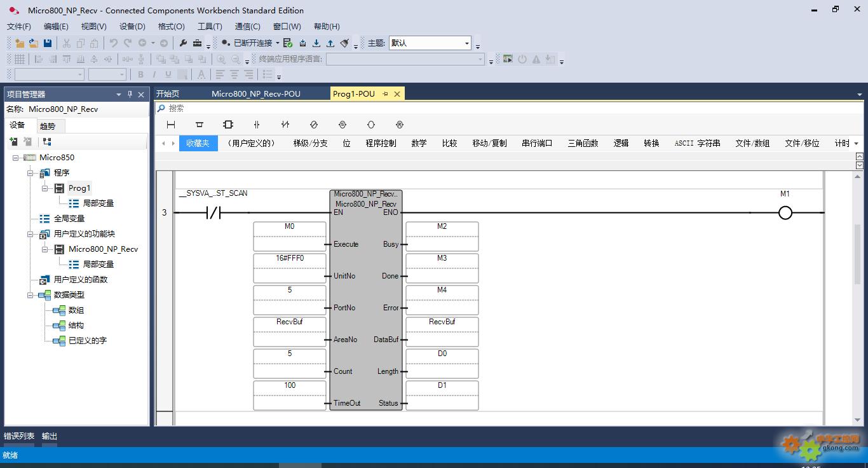Insert a branch using the branch icon
Viewport: 868px width, 468px height.
[200, 125]
